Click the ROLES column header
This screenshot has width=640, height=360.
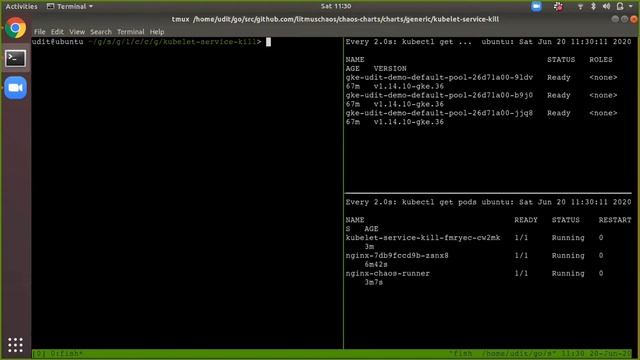(x=600, y=60)
